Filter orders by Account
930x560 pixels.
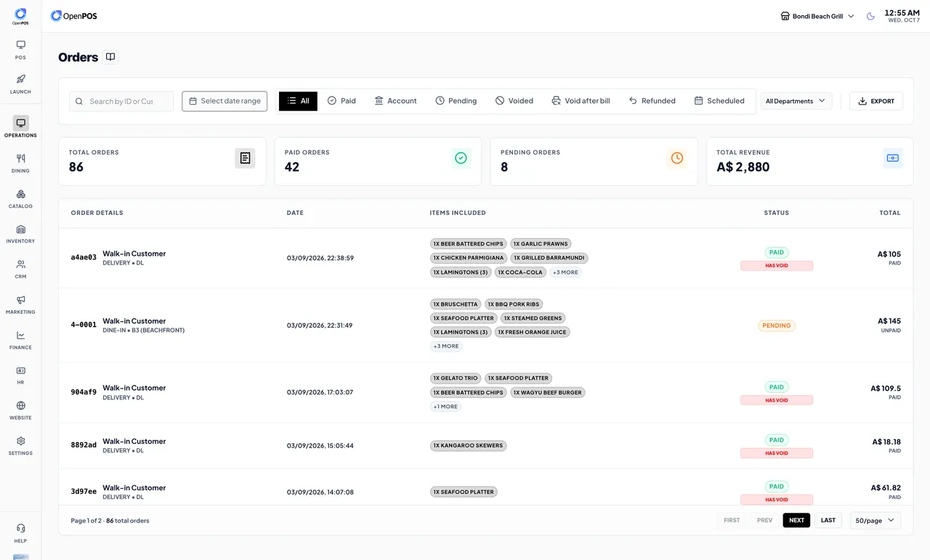(x=395, y=101)
